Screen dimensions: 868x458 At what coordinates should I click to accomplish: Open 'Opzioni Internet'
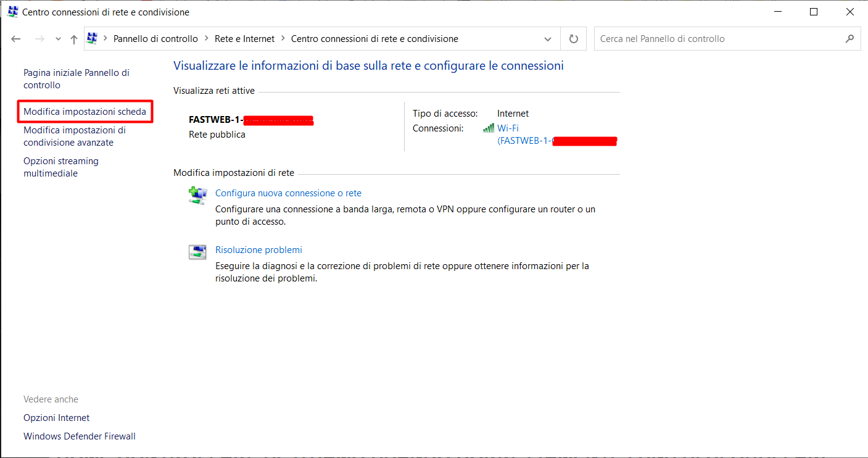[57, 418]
